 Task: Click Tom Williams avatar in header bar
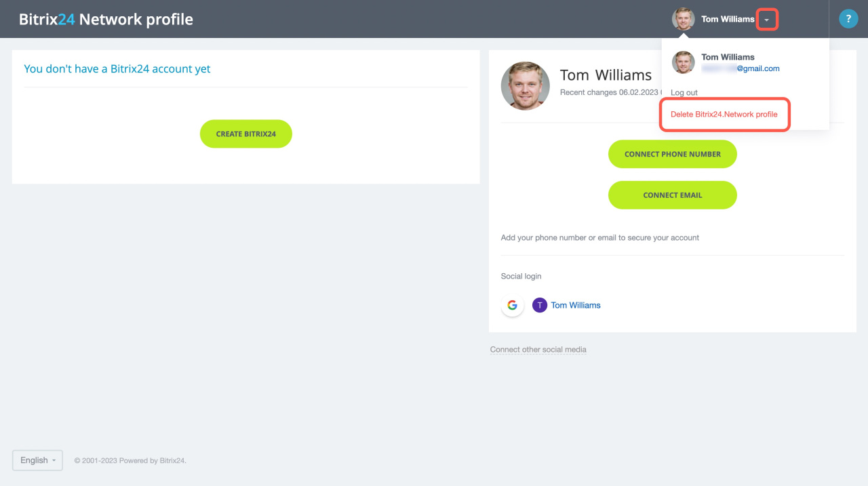(684, 19)
